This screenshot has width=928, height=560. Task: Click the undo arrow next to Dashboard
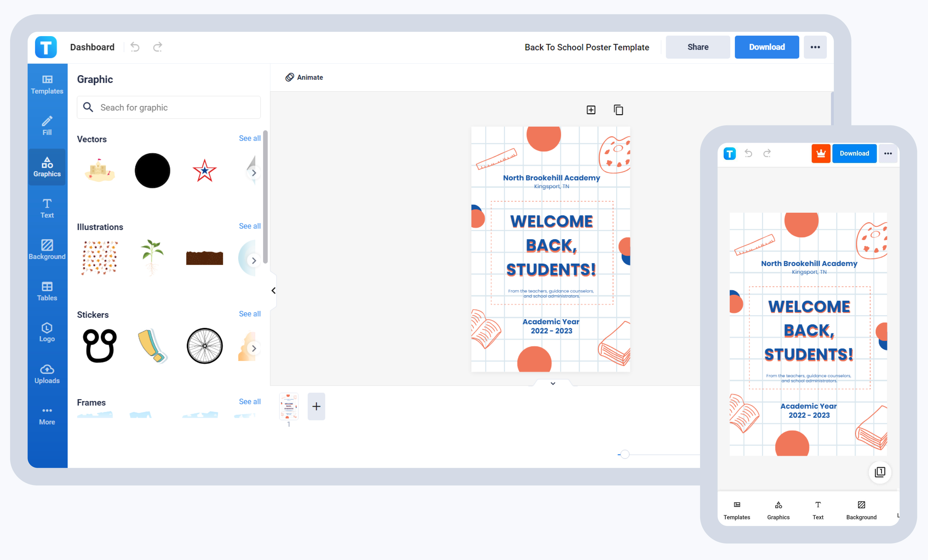click(x=135, y=47)
